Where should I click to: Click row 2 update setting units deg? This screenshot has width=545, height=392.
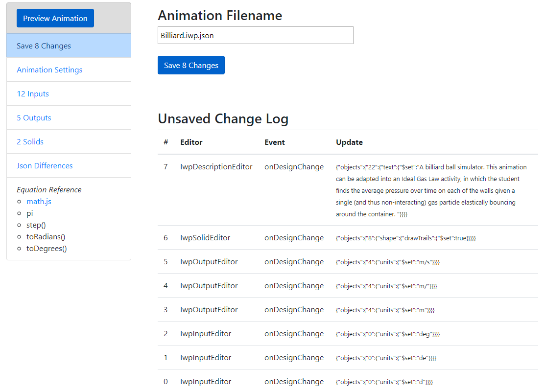click(387, 334)
